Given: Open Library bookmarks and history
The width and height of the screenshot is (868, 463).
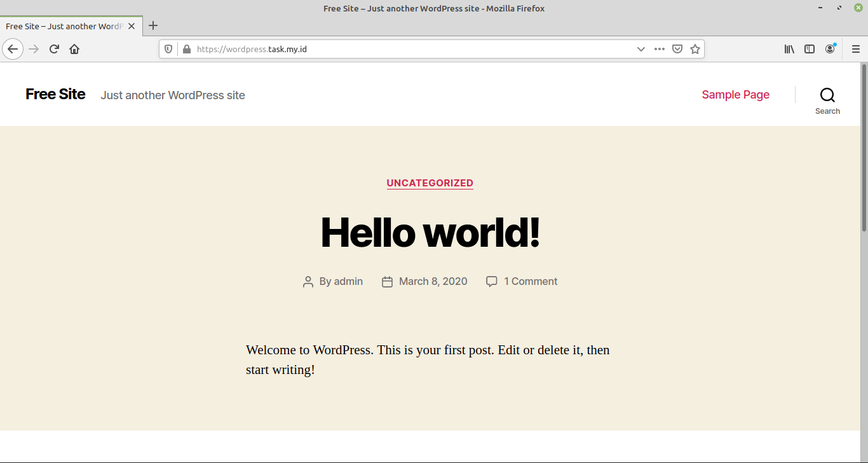Looking at the screenshot, I should (789, 49).
